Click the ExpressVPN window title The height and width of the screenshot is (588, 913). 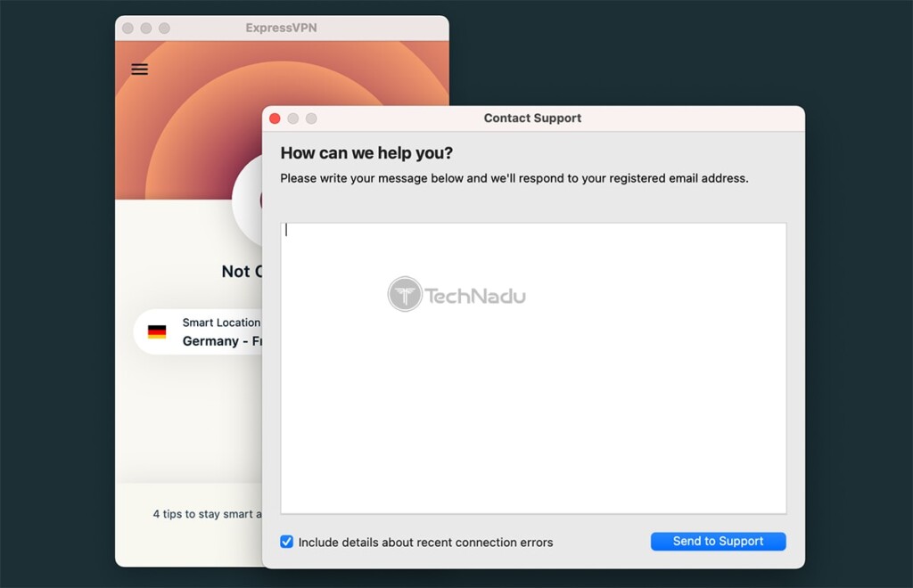281,28
